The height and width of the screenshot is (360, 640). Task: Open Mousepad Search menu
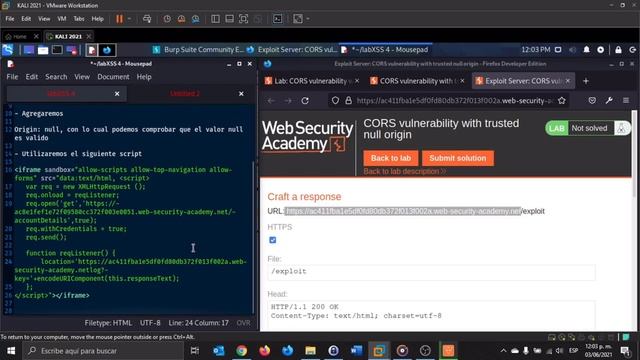click(56, 77)
